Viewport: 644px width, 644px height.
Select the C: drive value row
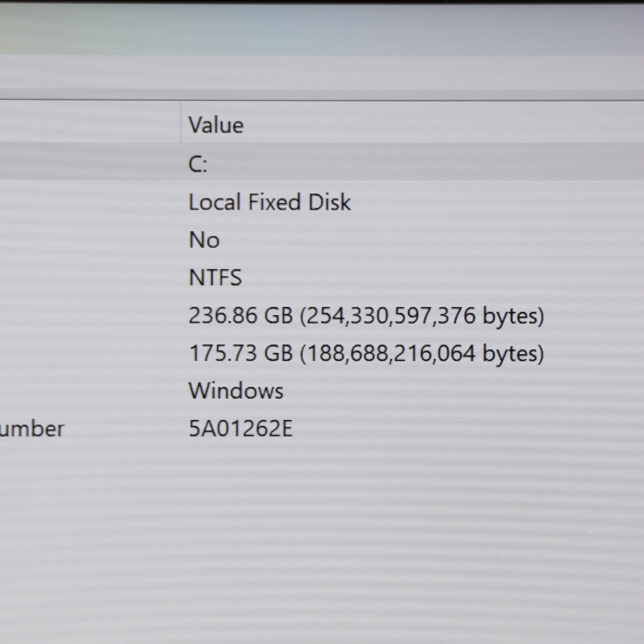tap(198, 164)
